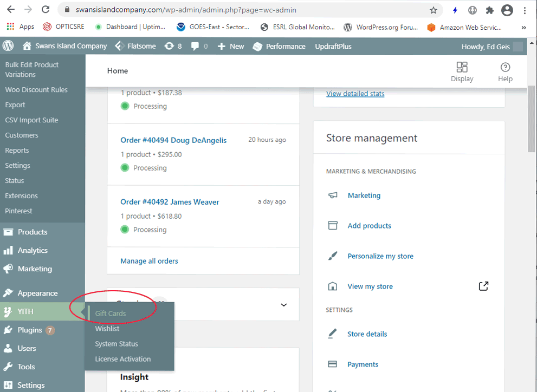Open the Chrome profile avatar

pyautogui.click(x=507, y=10)
